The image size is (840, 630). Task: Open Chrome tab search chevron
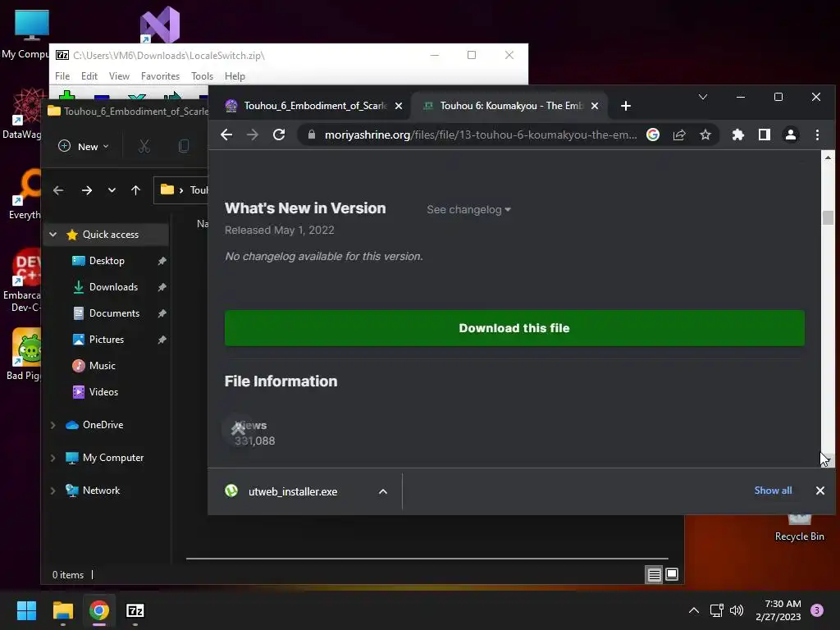tap(703, 97)
